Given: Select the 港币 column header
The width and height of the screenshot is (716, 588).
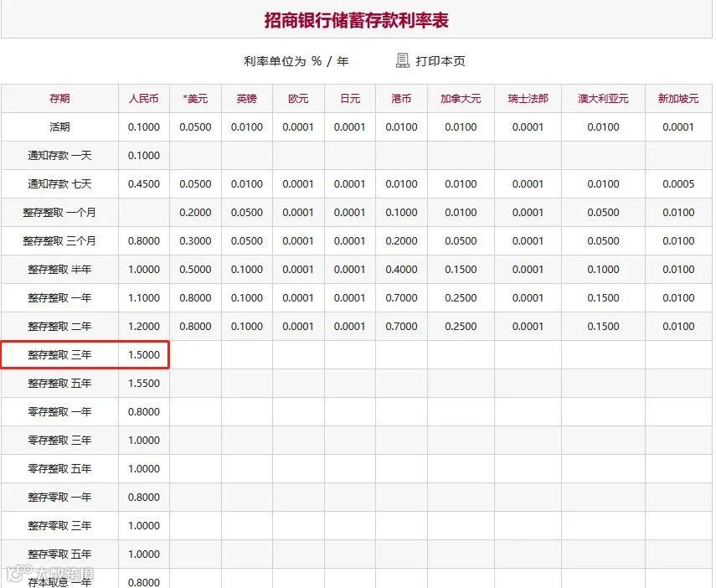Looking at the screenshot, I should [x=401, y=99].
